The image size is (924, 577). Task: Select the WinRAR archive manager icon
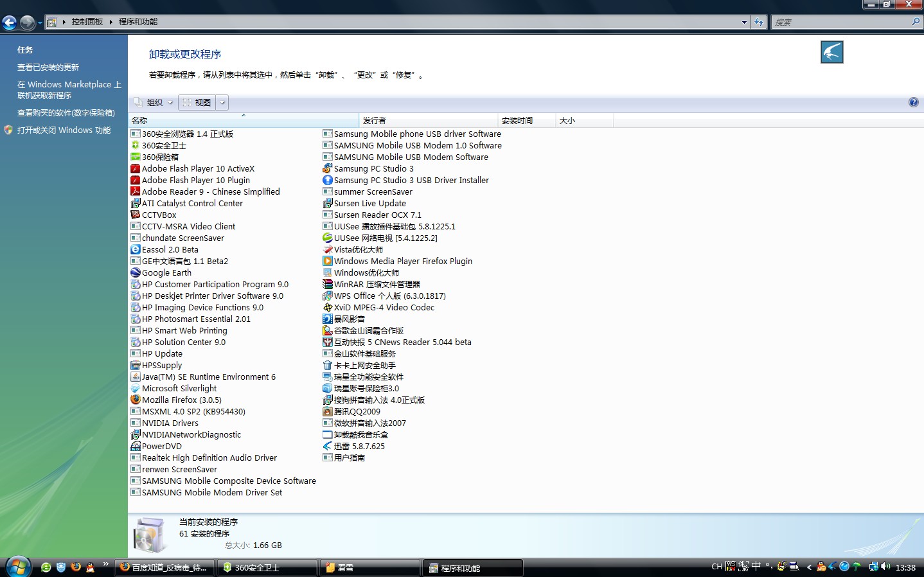click(x=328, y=284)
